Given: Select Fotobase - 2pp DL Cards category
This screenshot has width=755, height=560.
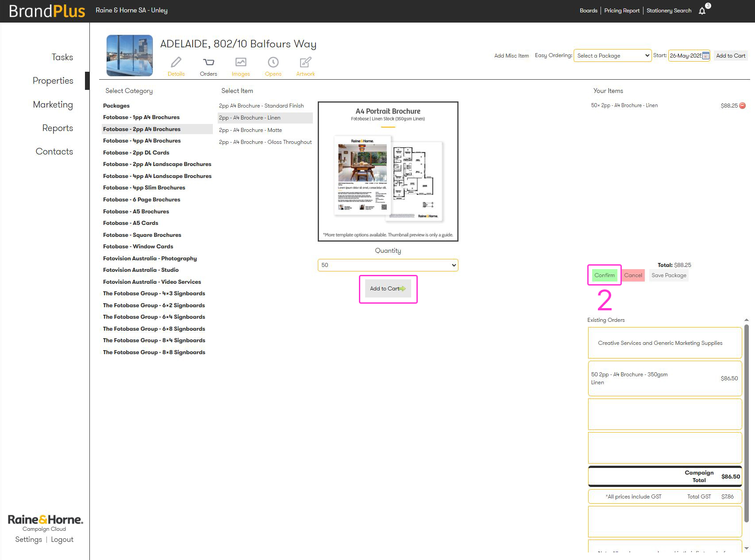Looking at the screenshot, I should [x=136, y=153].
